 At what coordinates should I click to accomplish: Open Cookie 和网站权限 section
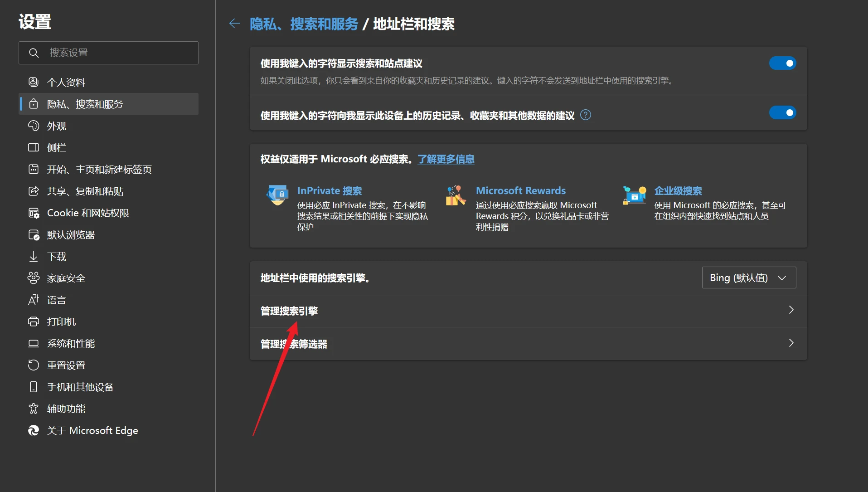pos(108,213)
